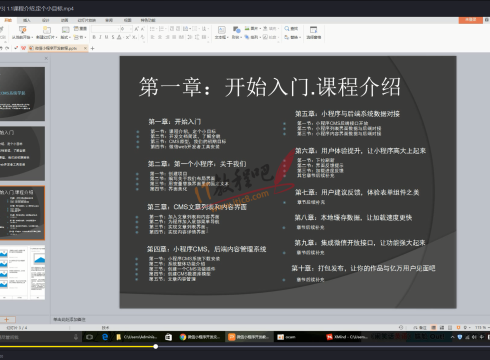Open the font name combo box

(x=105, y=29)
